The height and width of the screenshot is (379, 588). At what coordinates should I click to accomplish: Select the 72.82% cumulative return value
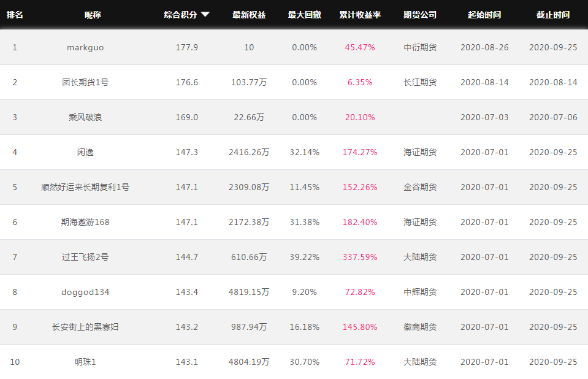coord(360,292)
